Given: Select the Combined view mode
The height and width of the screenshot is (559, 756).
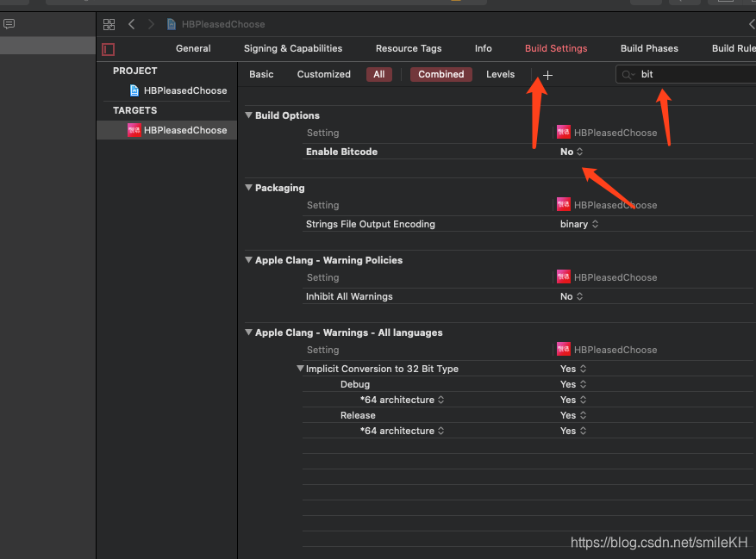Looking at the screenshot, I should (440, 74).
